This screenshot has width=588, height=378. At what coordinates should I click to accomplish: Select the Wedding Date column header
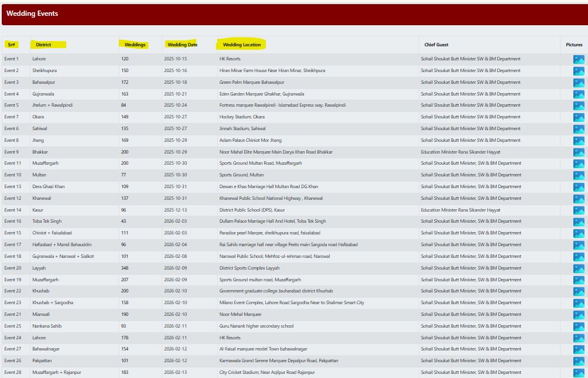click(182, 45)
